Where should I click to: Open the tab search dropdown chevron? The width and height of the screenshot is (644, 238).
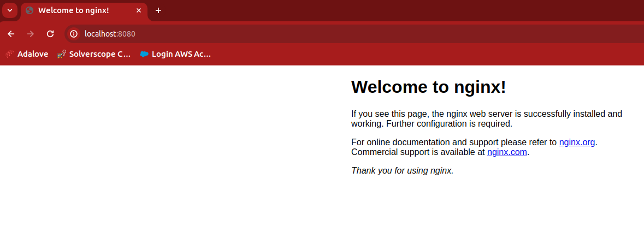pos(10,10)
